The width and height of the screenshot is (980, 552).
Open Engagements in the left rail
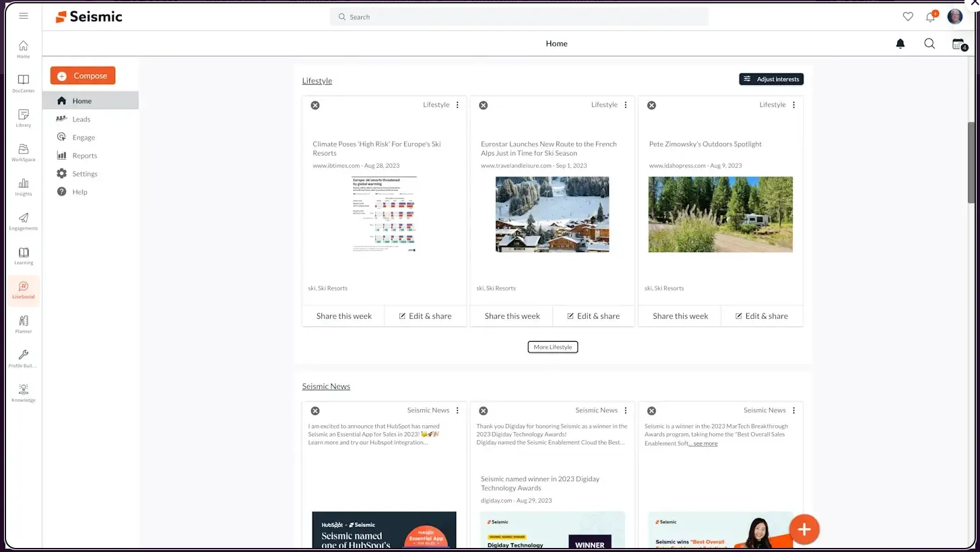click(x=24, y=221)
